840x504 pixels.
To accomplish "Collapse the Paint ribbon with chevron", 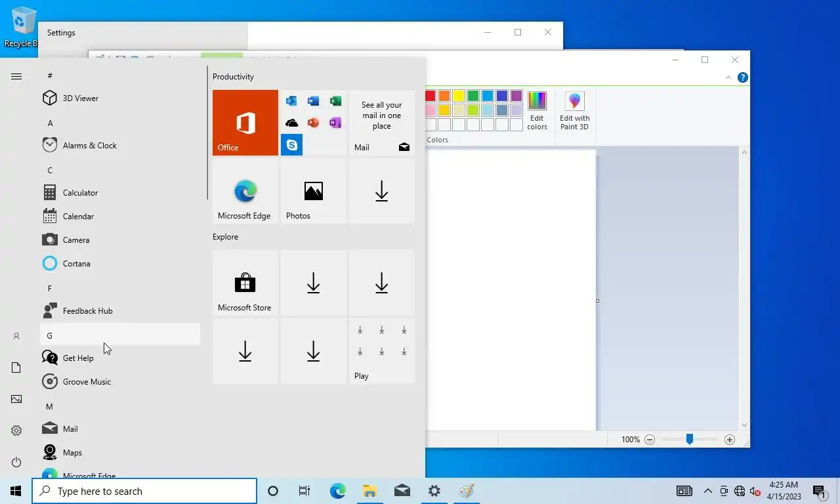I will [x=728, y=77].
